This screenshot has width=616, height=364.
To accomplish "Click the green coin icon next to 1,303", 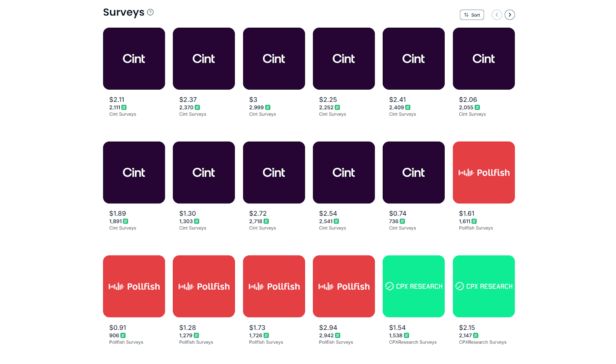I will click(x=196, y=222).
